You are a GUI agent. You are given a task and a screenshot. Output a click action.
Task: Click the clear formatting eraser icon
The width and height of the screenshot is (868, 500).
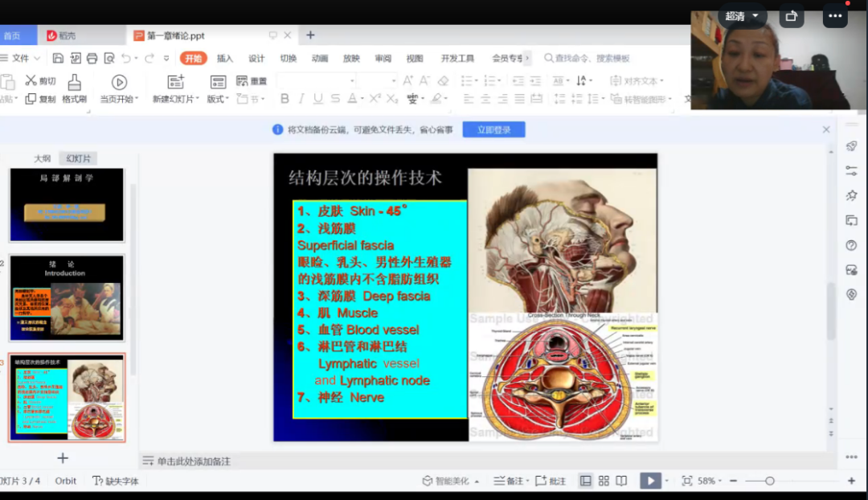[443, 81]
